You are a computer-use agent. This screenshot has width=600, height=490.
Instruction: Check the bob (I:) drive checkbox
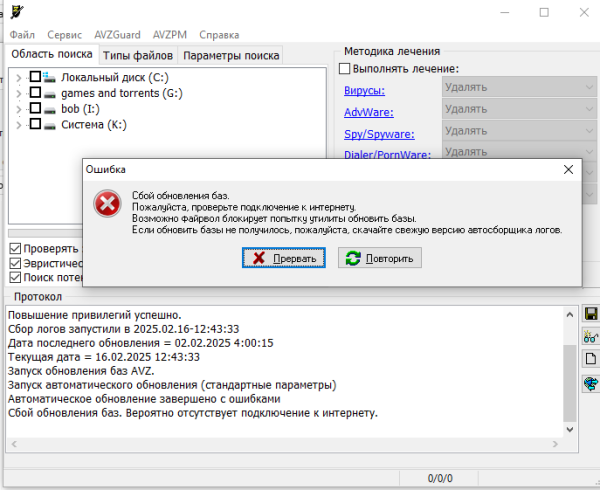[35, 109]
